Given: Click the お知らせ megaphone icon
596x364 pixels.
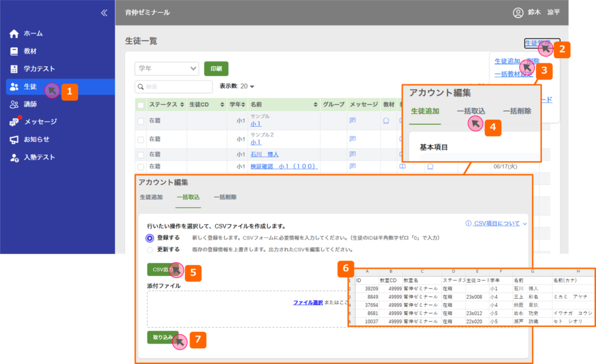Looking at the screenshot, I should pos(14,140).
